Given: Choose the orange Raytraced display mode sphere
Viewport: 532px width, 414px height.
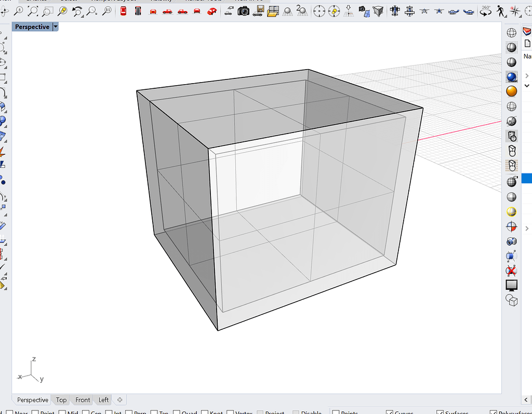Looking at the screenshot, I should 511,91.
